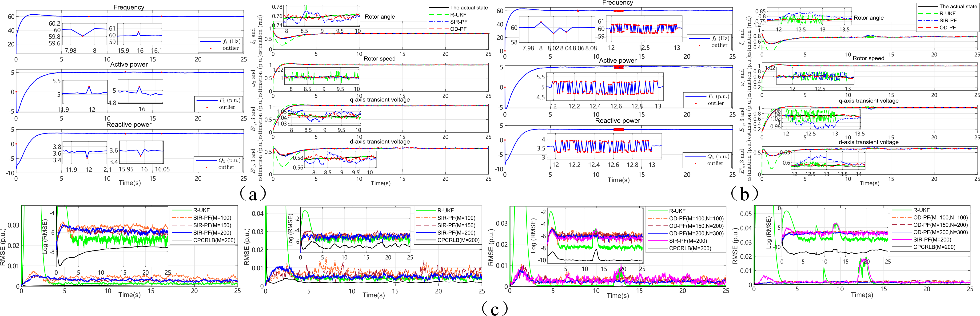The image size is (980, 316).
Task: Select outlier legend entry in leftmost Q3 plot
Action: point(226,167)
